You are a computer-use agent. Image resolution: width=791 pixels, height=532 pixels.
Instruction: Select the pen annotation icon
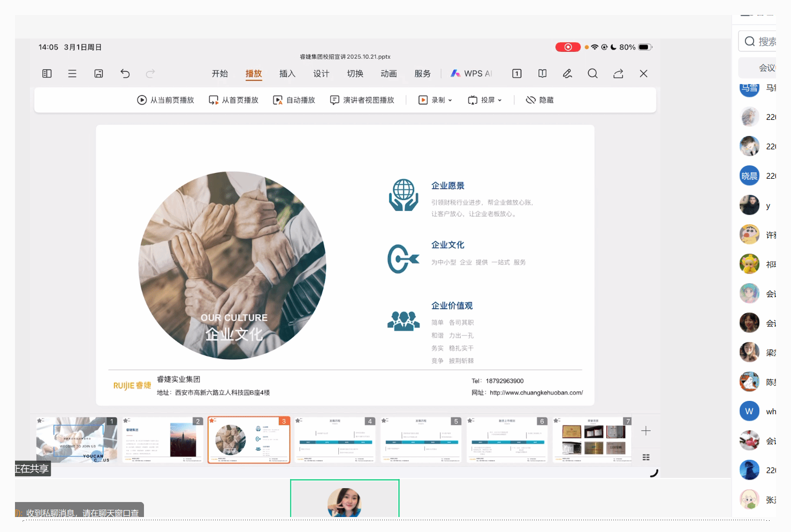click(x=567, y=74)
